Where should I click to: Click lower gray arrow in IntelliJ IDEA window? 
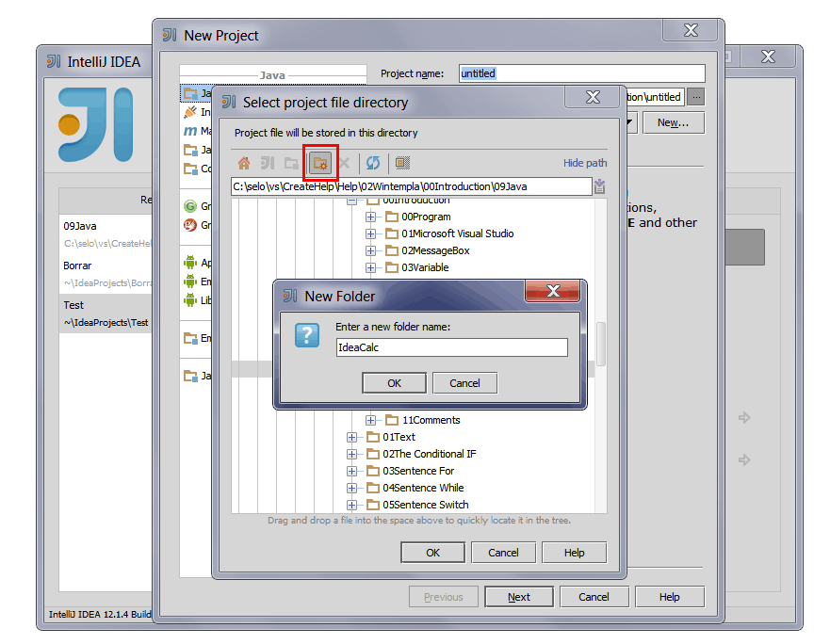pyautogui.click(x=744, y=459)
